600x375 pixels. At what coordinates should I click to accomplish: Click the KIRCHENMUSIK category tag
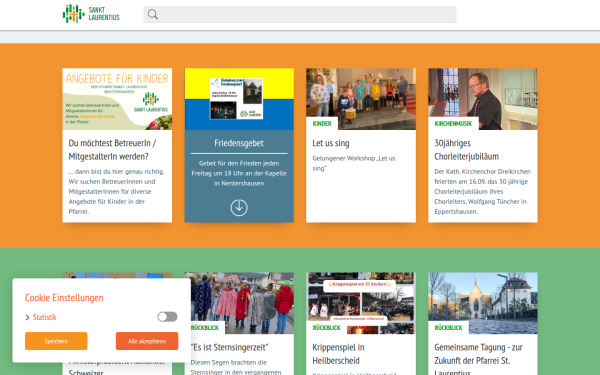click(x=453, y=124)
